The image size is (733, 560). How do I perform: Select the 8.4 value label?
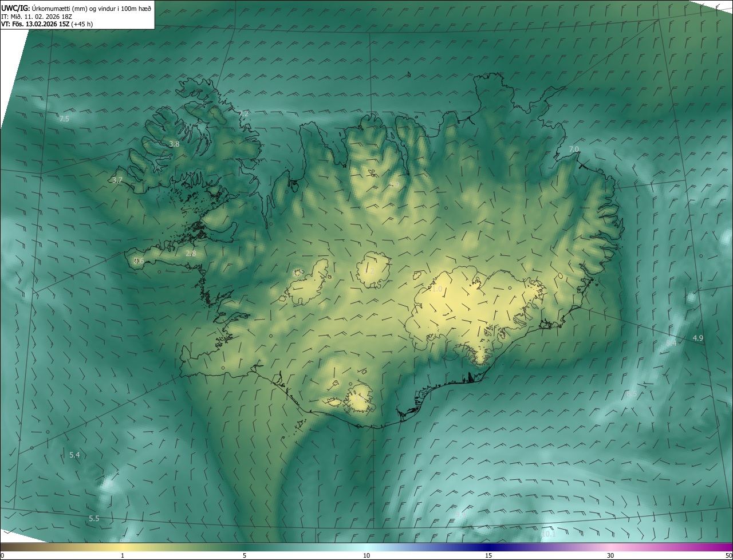671,343
